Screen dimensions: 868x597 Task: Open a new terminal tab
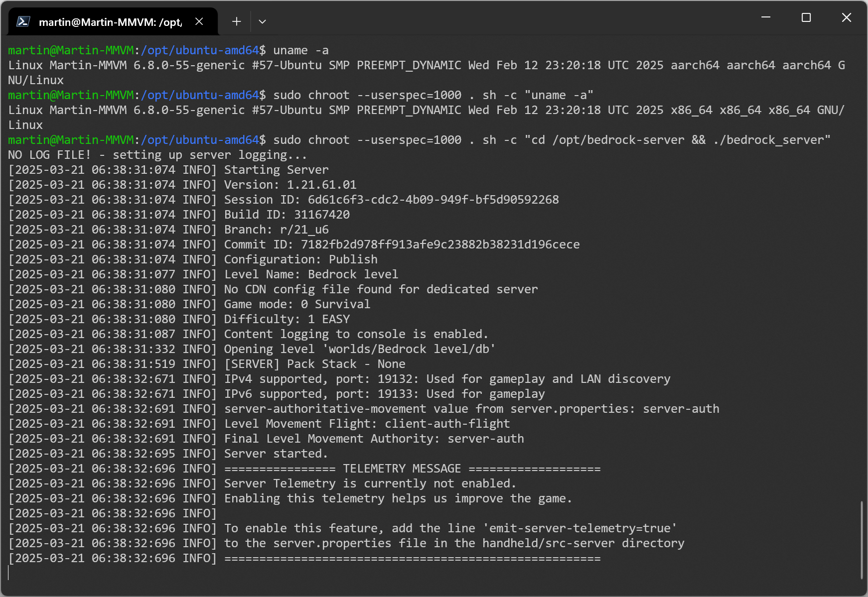237,21
